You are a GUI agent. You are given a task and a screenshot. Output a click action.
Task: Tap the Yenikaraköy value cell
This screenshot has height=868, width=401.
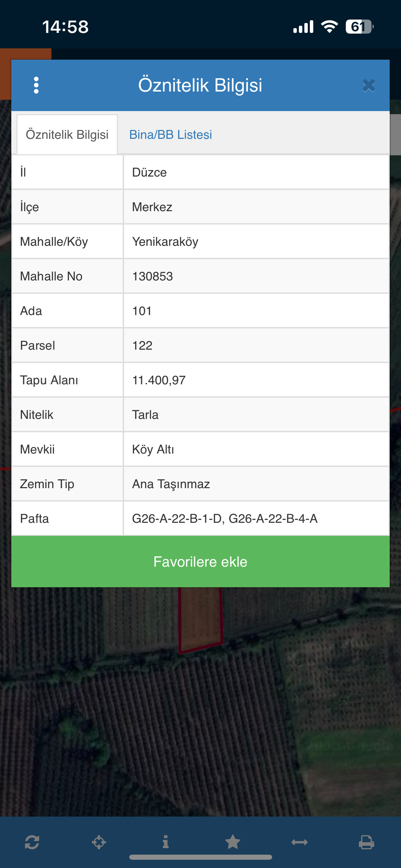click(165, 242)
